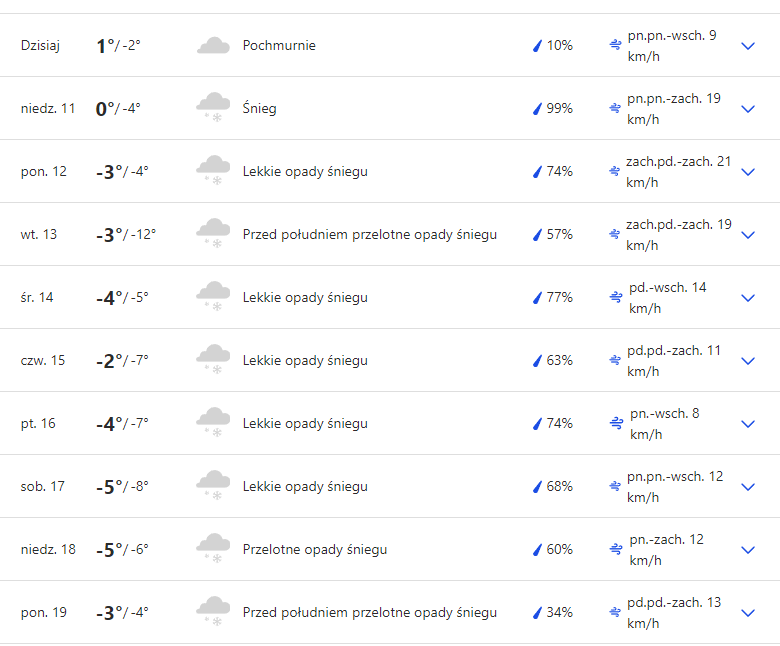Click the snow cloud icon for niedz. 11
Screen dimensions: 780x646
tap(213, 108)
